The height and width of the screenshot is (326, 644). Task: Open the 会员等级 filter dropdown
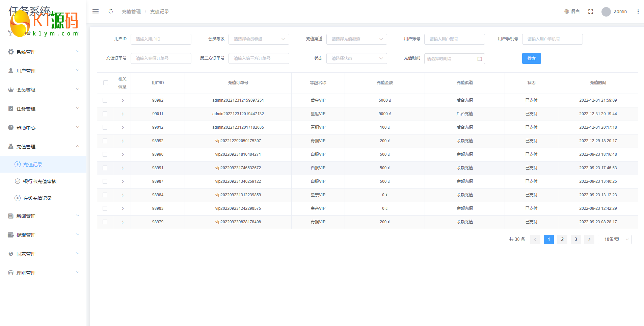(x=259, y=39)
